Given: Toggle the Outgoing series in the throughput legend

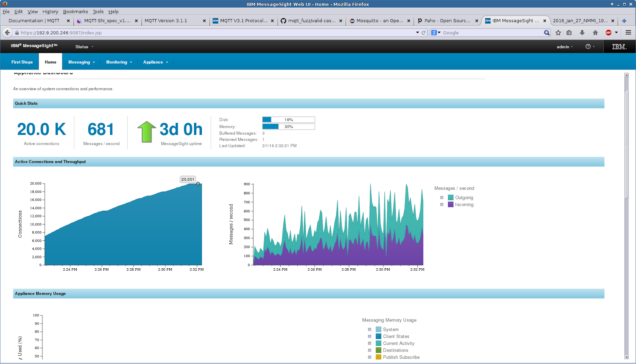Looking at the screenshot, I should pyautogui.click(x=442, y=197).
